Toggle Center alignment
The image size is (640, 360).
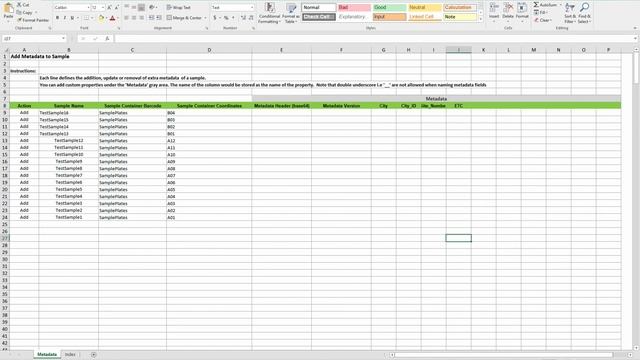coord(134,18)
